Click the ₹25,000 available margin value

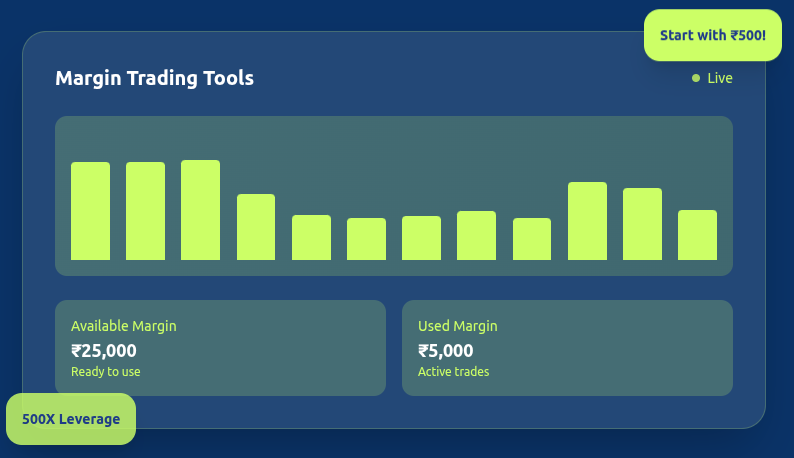tap(104, 351)
